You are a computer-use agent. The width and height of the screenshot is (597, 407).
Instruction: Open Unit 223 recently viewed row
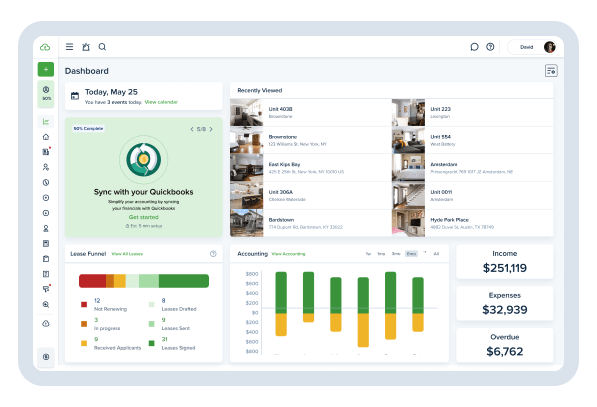pyautogui.click(x=472, y=112)
